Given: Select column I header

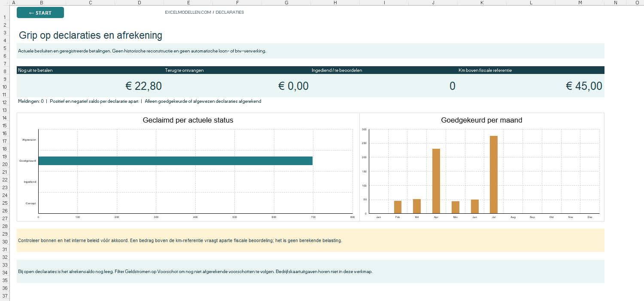Looking at the screenshot, I should [x=384, y=3].
